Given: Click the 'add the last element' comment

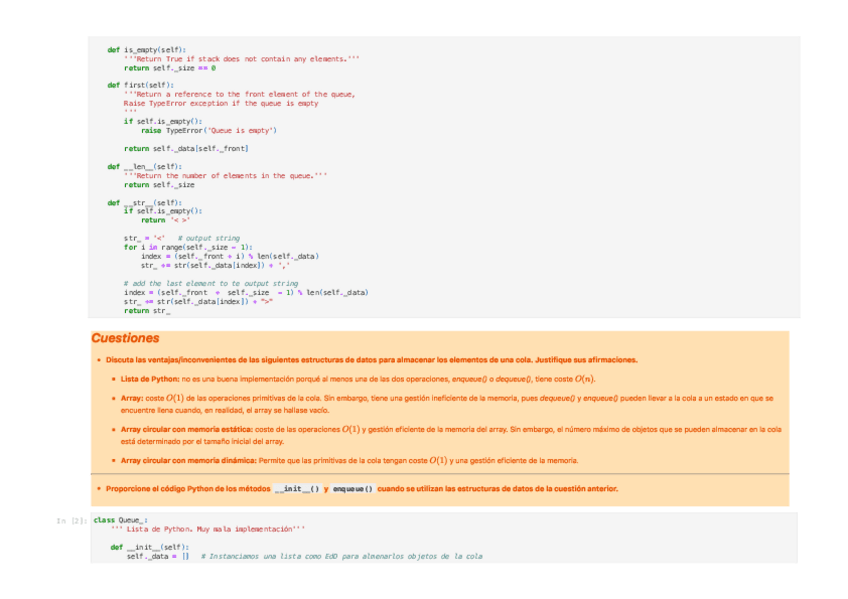Looking at the screenshot, I should point(211,283).
